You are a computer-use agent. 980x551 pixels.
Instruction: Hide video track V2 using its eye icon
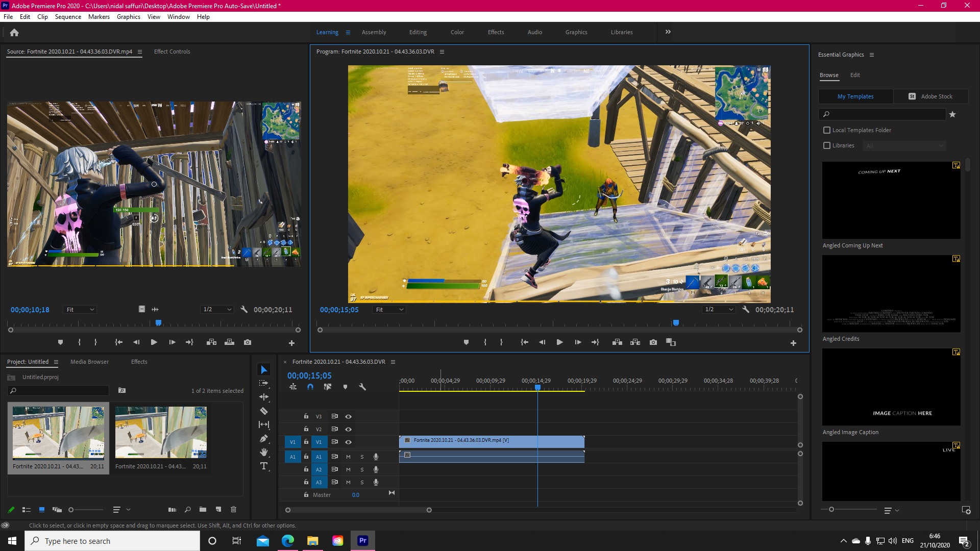point(349,429)
